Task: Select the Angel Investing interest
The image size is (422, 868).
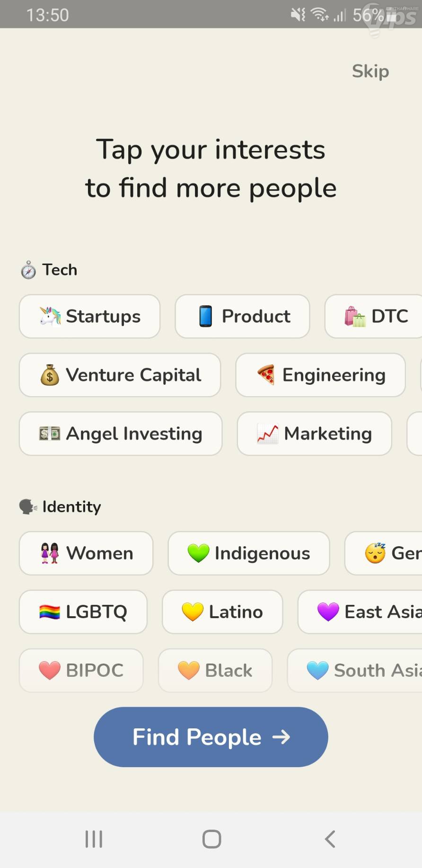Action: coord(121,434)
